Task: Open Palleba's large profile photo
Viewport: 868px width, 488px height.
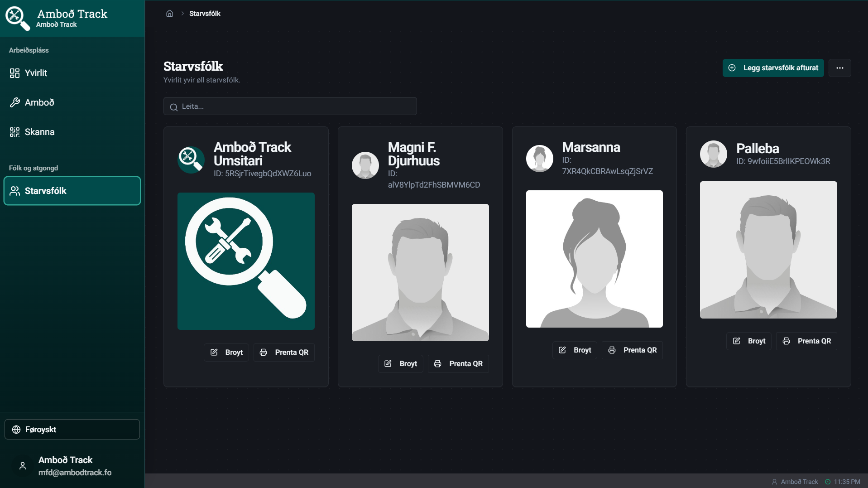Action: click(x=768, y=250)
